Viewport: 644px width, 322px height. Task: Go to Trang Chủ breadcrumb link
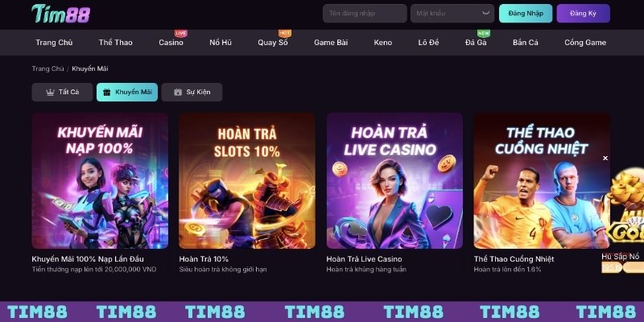[48, 68]
